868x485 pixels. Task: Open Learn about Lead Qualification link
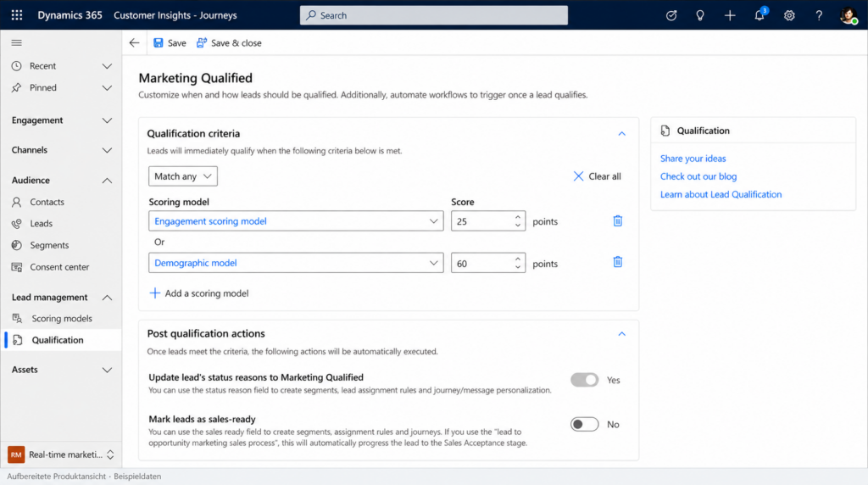[x=721, y=194]
